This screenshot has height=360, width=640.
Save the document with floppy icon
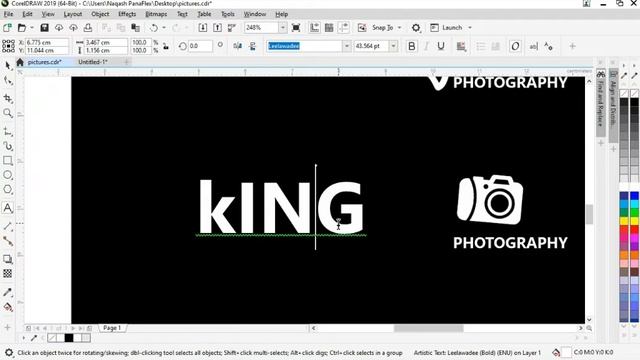point(44,28)
